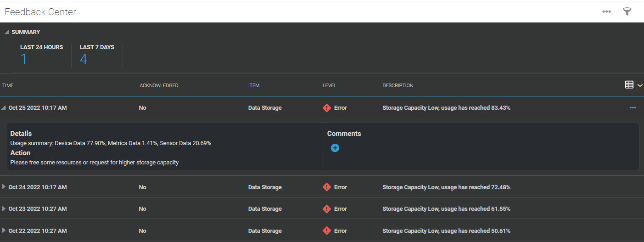Image resolution: width=644 pixels, height=242 pixels.
Task: Open row actions ellipsis for Oct 25 alert
Action: pyautogui.click(x=633, y=107)
